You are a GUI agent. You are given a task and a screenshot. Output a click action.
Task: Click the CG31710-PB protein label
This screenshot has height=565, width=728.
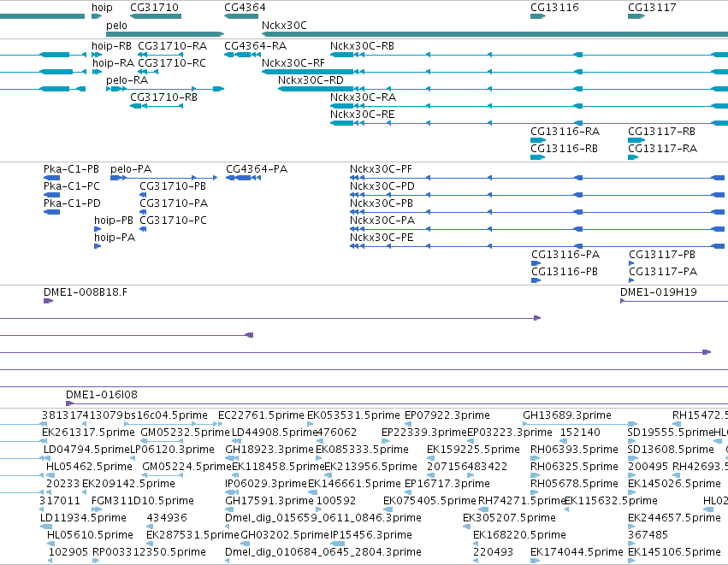173,186
